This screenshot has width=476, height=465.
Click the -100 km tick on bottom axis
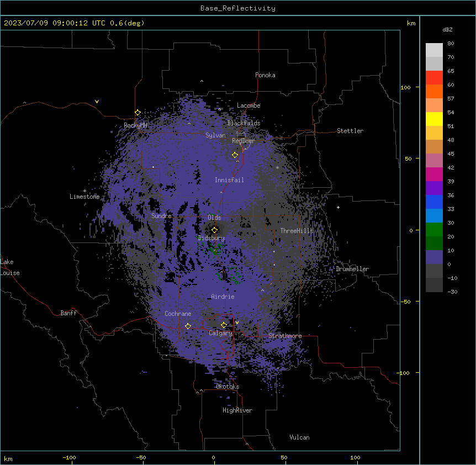coord(69,457)
